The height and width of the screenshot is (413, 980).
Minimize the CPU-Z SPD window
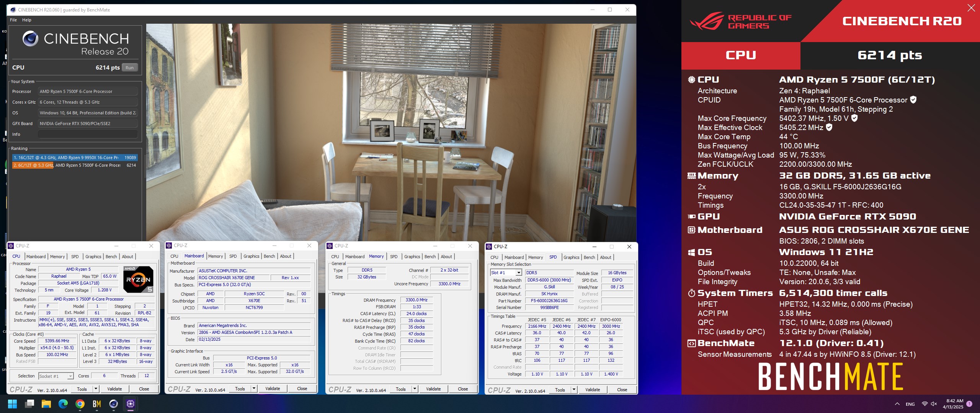[x=595, y=247]
